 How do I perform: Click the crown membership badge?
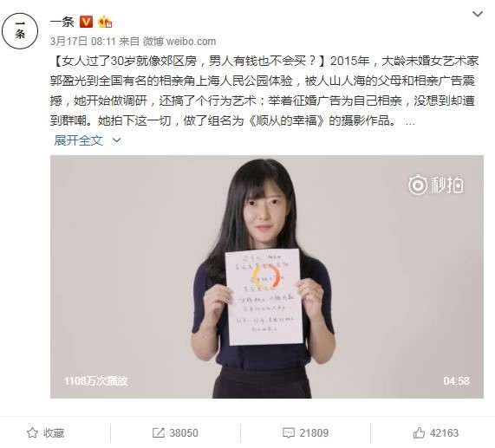pos(105,22)
